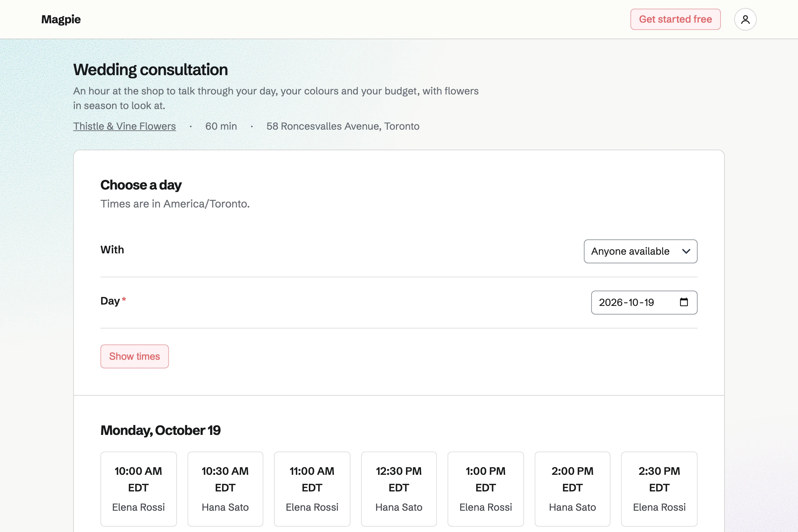Viewport: 798px width, 532px height.
Task: Click the Times are in America/Toronto note
Action: point(175,203)
